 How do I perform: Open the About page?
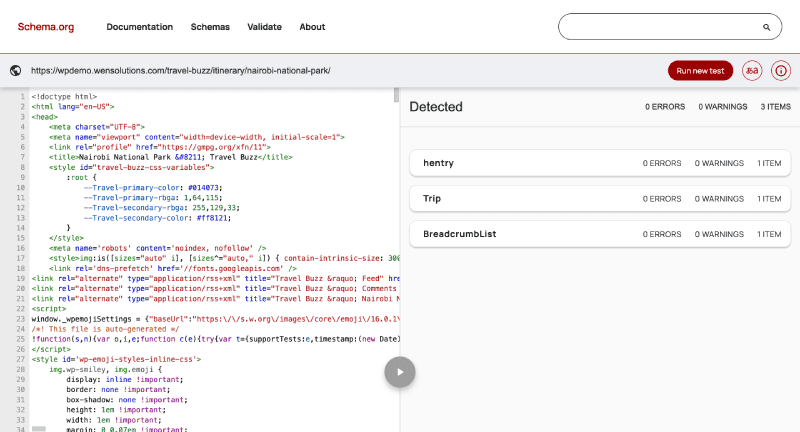coord(312,27)
